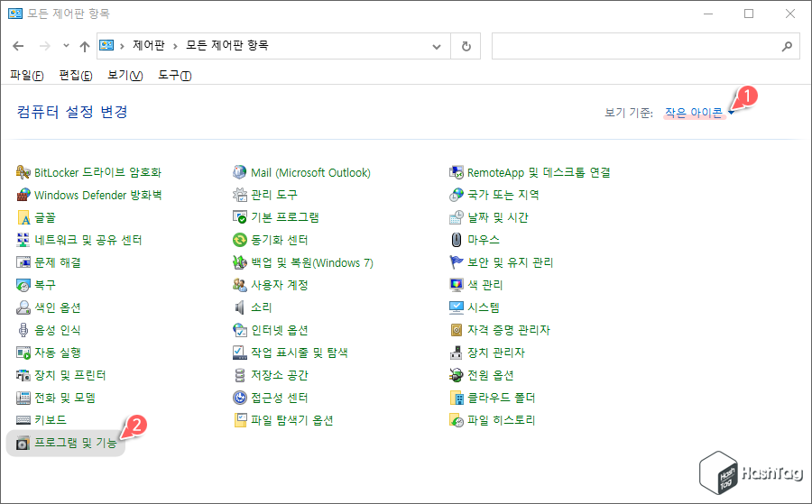Click 네트워크 및 공유 센터 icon
The height and width of the screenshot is (504, 812).
23,240
